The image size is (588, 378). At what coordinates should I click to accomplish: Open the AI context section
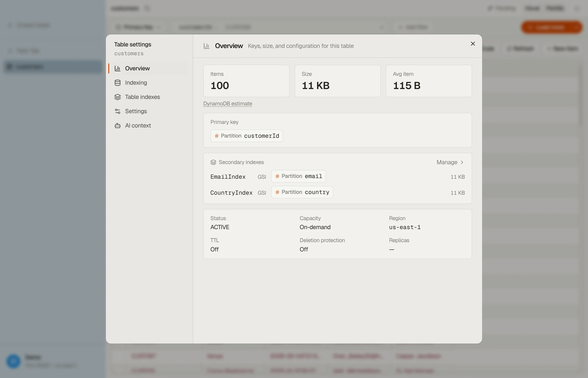pos(148,125)
